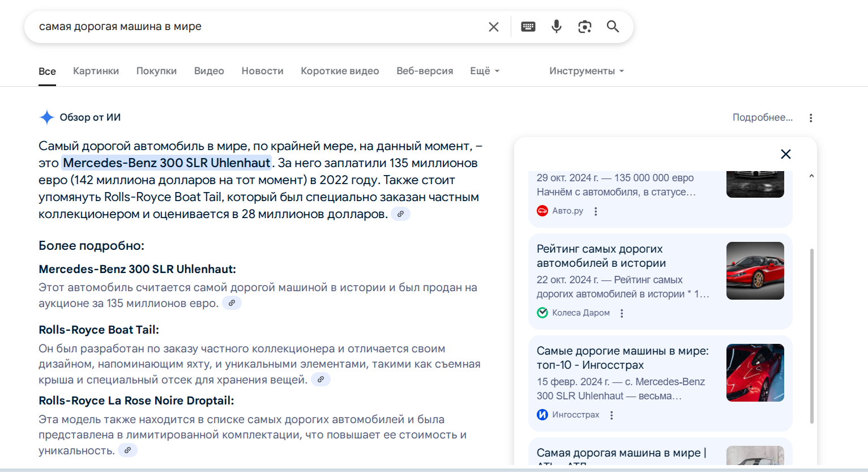The width and height of the screenshot is (868, 473).
Task: Click the Обзор от ИИ heading
Action: click(90, 117)
